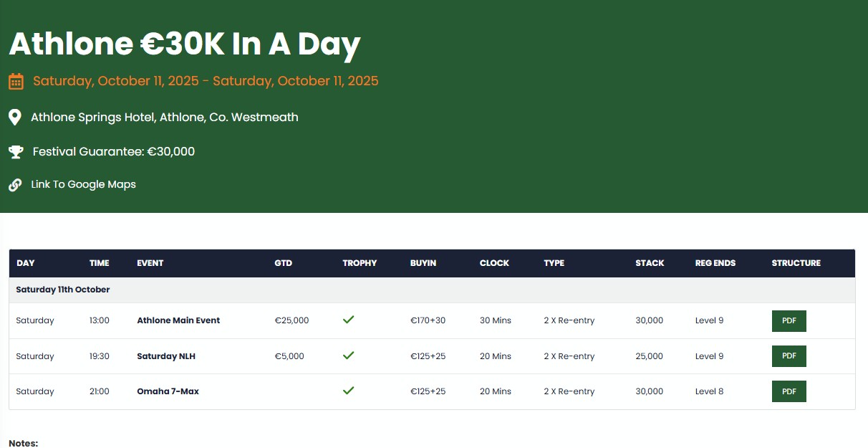
Task: Click the Omaha 7-Max trophy checkmark
Action: tap(349, 391)
